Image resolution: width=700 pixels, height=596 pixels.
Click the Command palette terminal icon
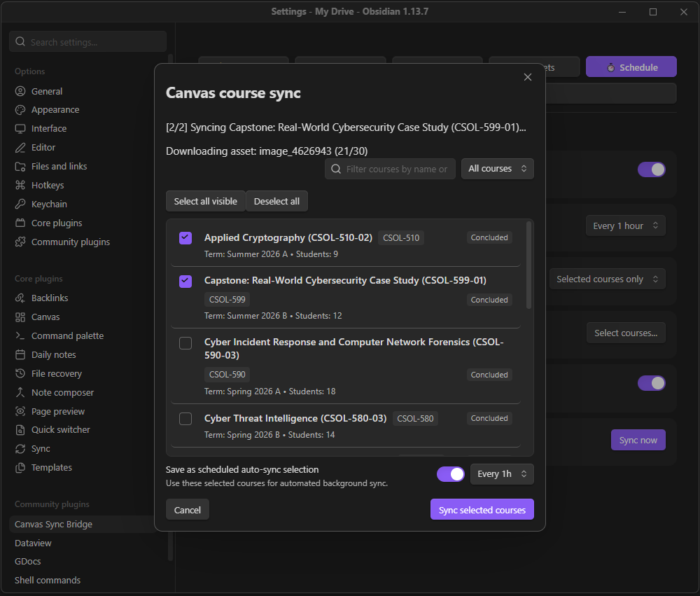[20, 335]
